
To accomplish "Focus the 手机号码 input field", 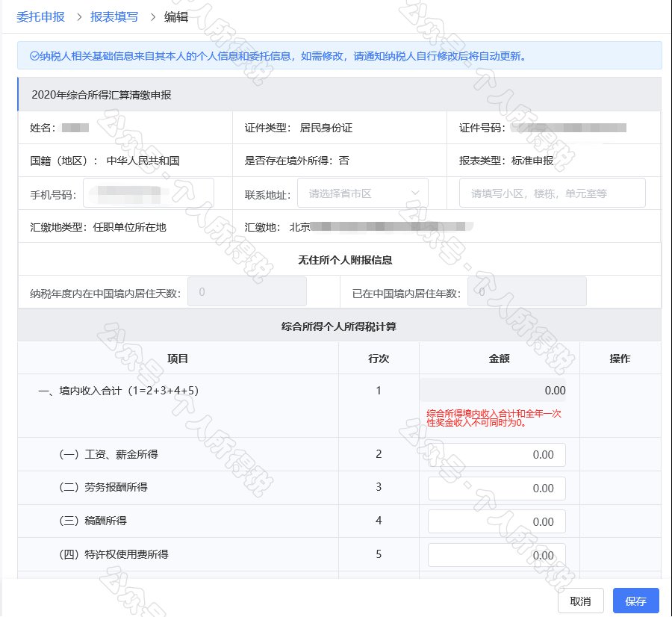I will (x=149, y=193).
